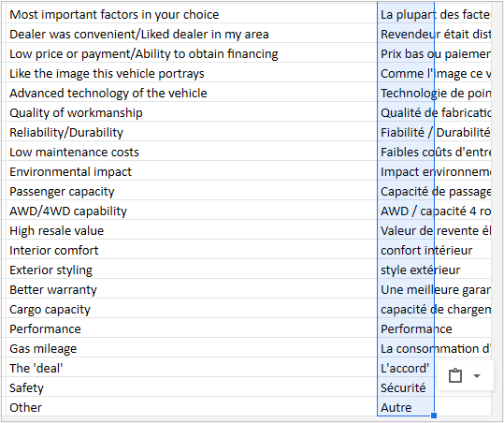Select the 'Dealer was convenient' cell
The image size is (504, 423).
click(x=192, y=34)
